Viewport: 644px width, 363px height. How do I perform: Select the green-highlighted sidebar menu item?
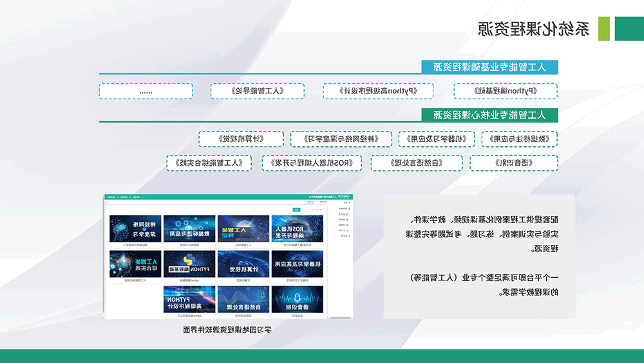(342, 230)
